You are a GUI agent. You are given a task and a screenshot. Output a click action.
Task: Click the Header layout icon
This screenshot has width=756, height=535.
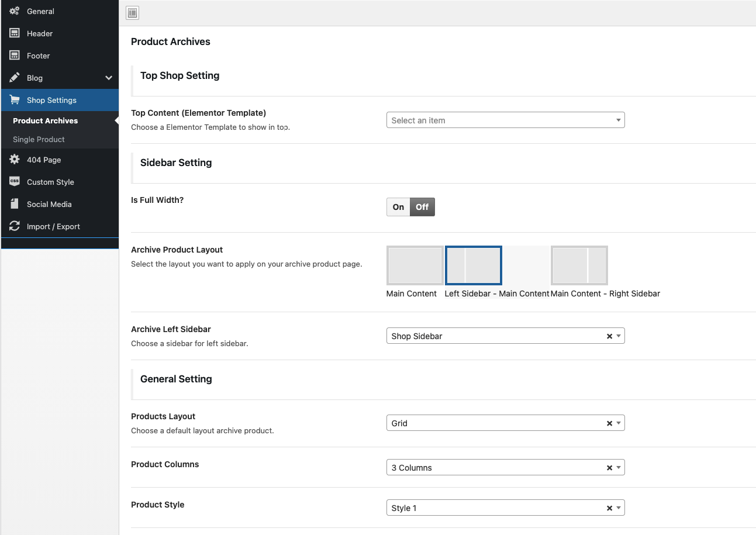tap(15, 33)
